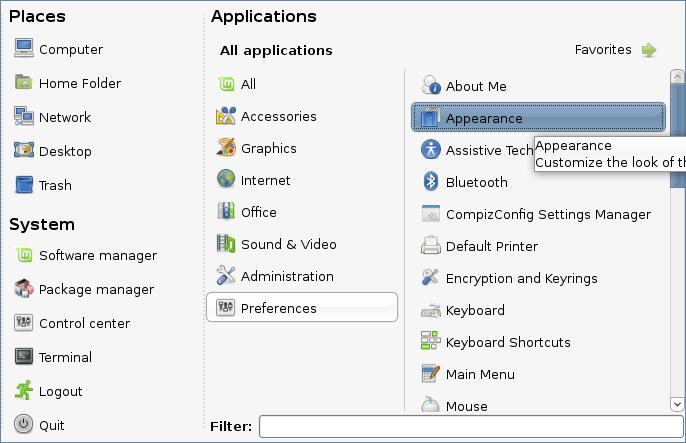Open the Software manager icon
686x443 pixels.
tap(24, 255)
